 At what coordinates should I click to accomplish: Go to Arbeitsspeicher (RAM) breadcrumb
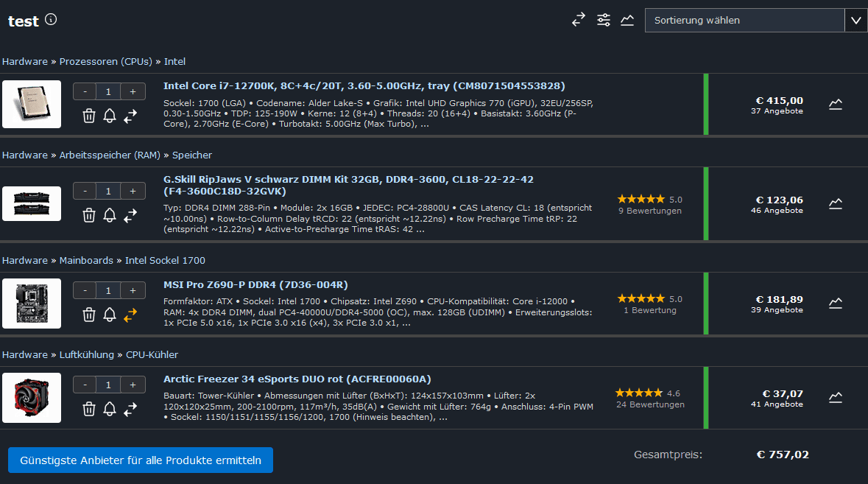[110, 155]
